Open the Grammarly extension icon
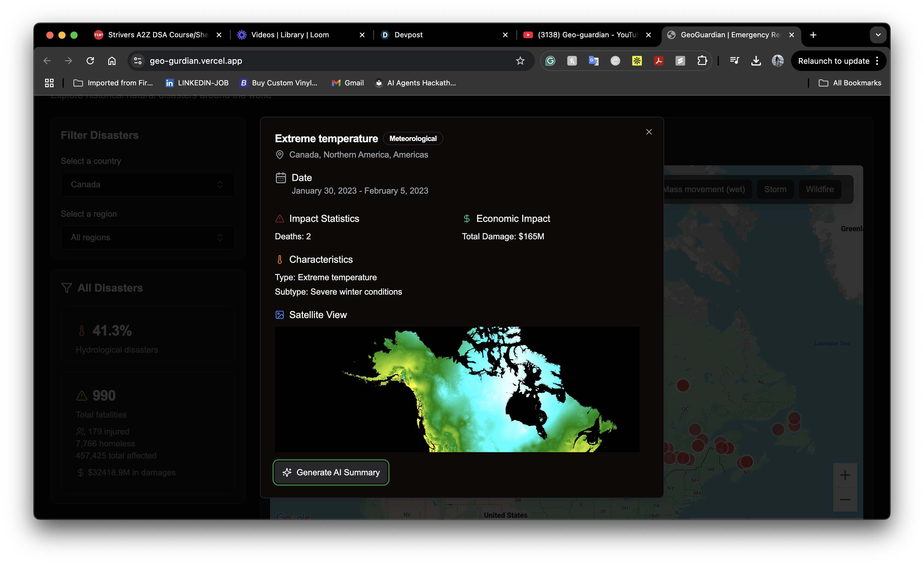Viewport: 924px width, 564px height. coord(550,61)
